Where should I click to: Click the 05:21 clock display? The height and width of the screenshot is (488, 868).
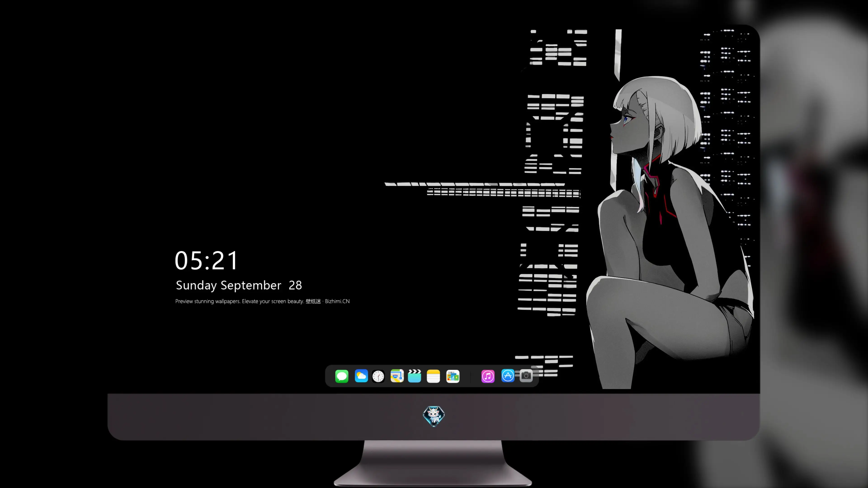click(206, 261)
